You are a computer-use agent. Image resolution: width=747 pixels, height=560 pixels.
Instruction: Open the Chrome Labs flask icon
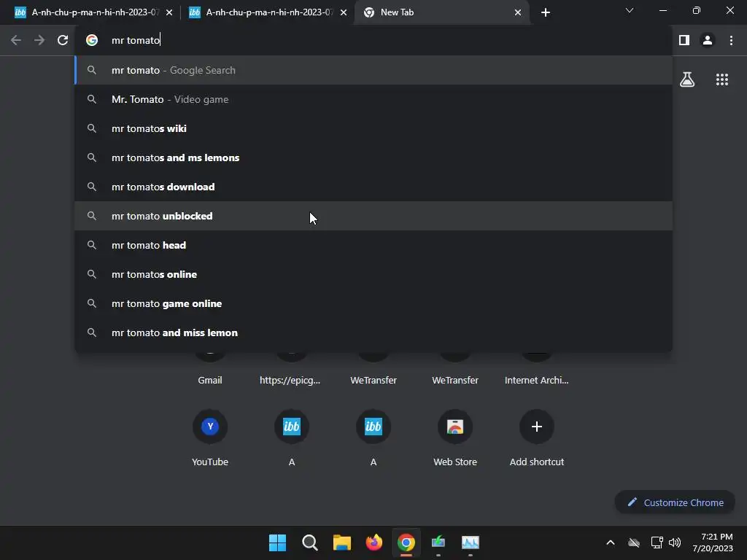coord(687,79)
